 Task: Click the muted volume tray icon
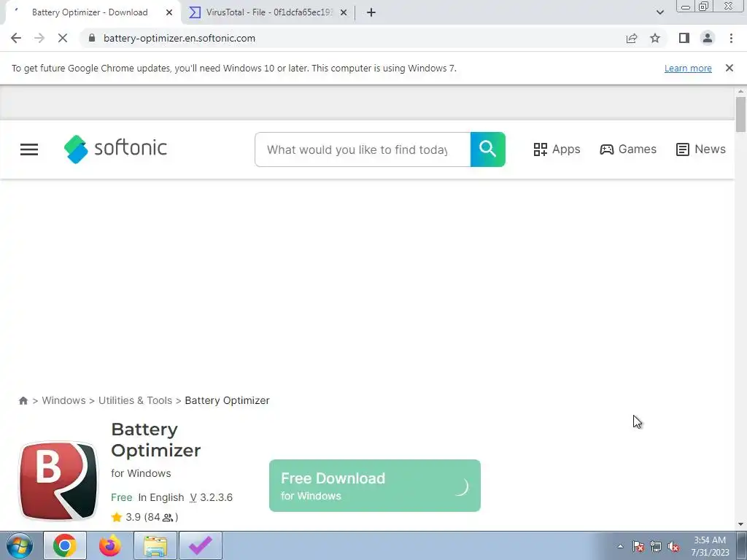[x=673, y=546]
